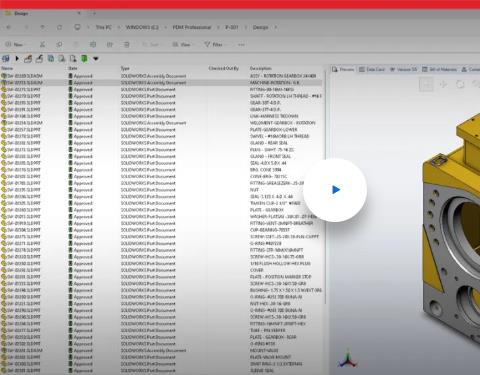Image resolution: width=480 pixels, height=375 pixels.
Task: Click the monitor icon in address bar
Action: pyautogui.click(x=77, y=27)
